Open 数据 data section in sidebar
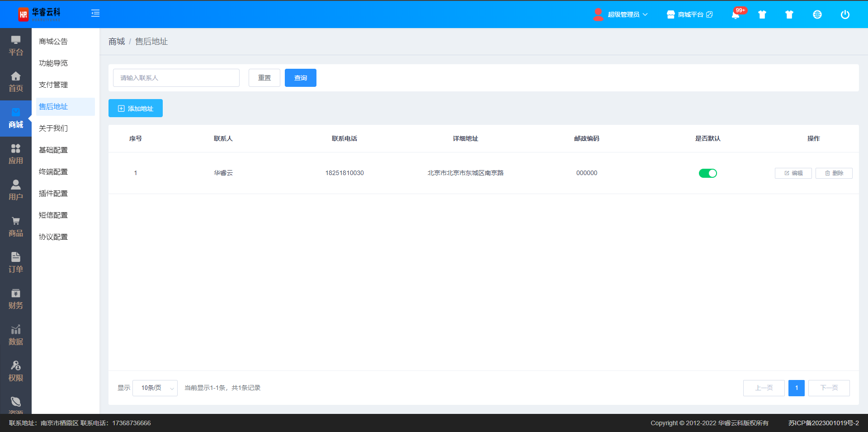This screenshot has height=432, width=868. tap(16, 335)
